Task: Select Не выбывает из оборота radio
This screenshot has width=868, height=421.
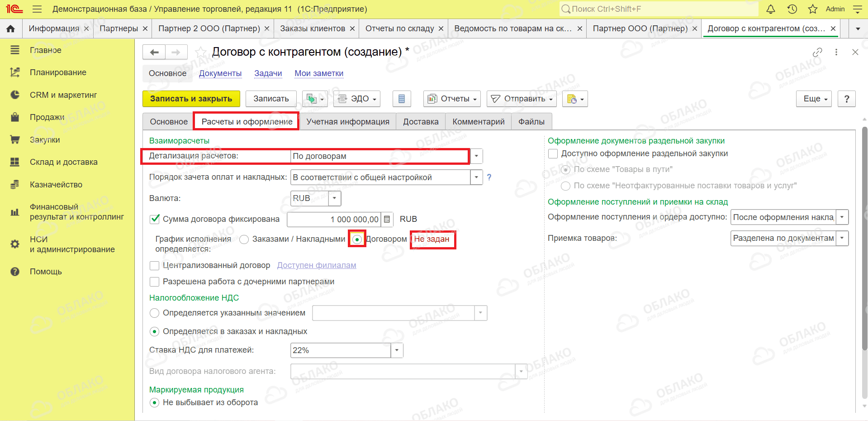Action: (x=155, y=402)
